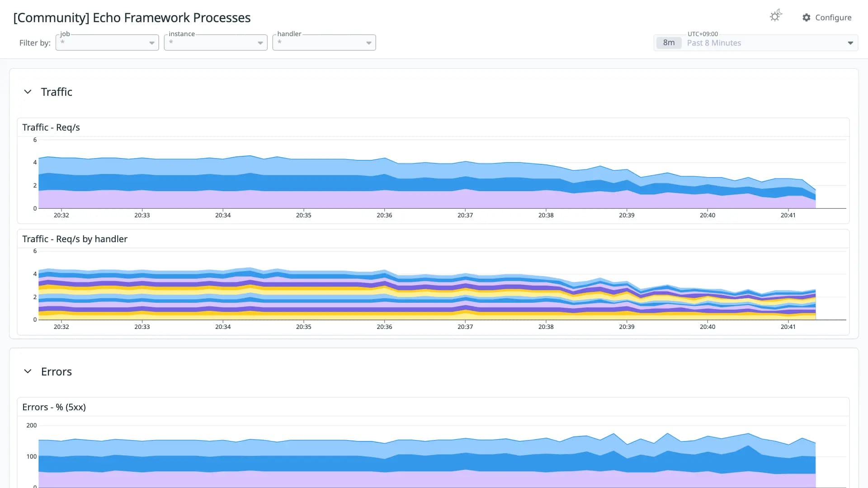This screenshot has height=488, width=868.
Task: Click the Traffic section heading
Action: [57, 92]
